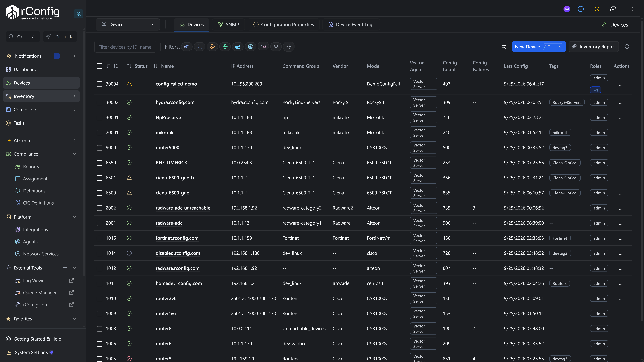Select the Devices tab
The height and width of the screenshot is (362, 644).
(192, 24)
